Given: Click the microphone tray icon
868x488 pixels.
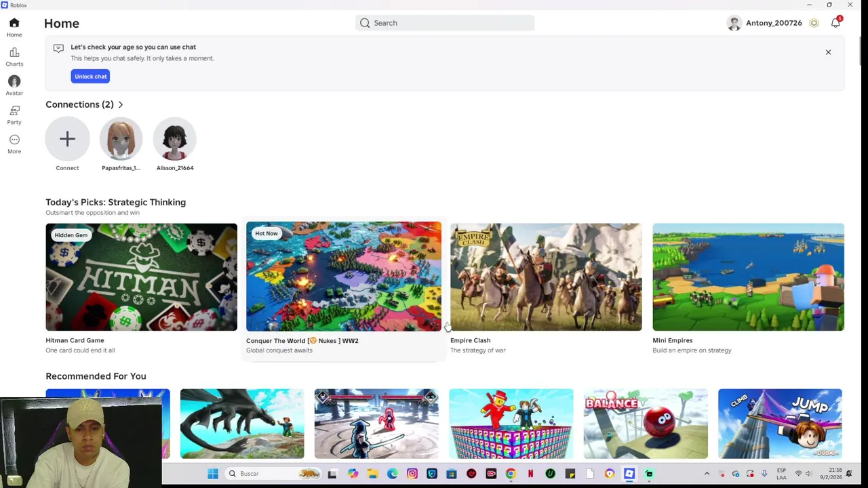Looking at the screenshot, I should (764, 474).
